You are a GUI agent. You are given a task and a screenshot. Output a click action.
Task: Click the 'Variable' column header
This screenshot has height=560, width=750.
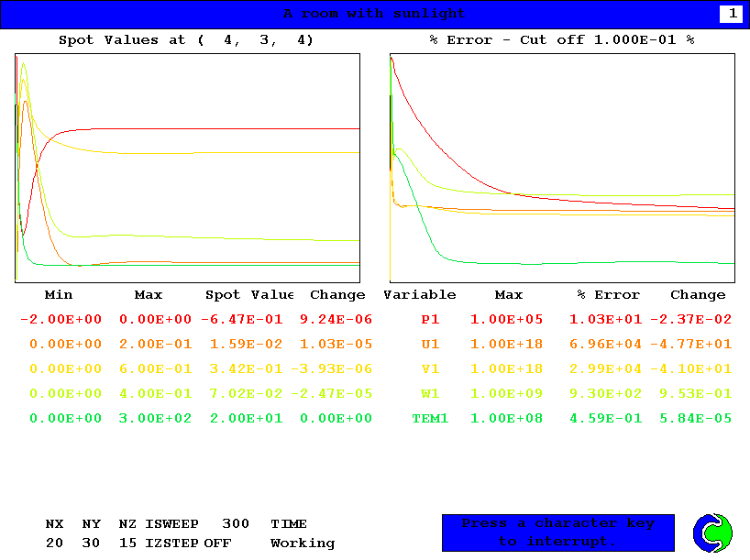pyautogui.click(x=419, y=295)
